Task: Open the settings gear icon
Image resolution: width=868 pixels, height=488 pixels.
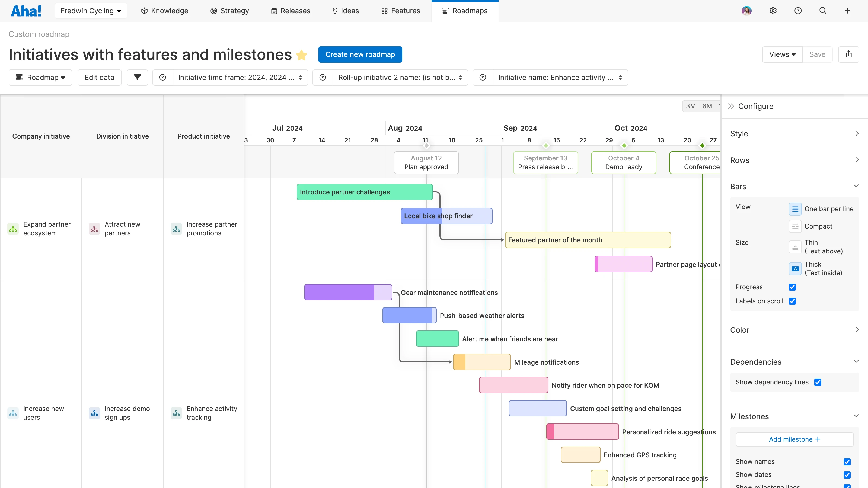Action: pos(773,11)
